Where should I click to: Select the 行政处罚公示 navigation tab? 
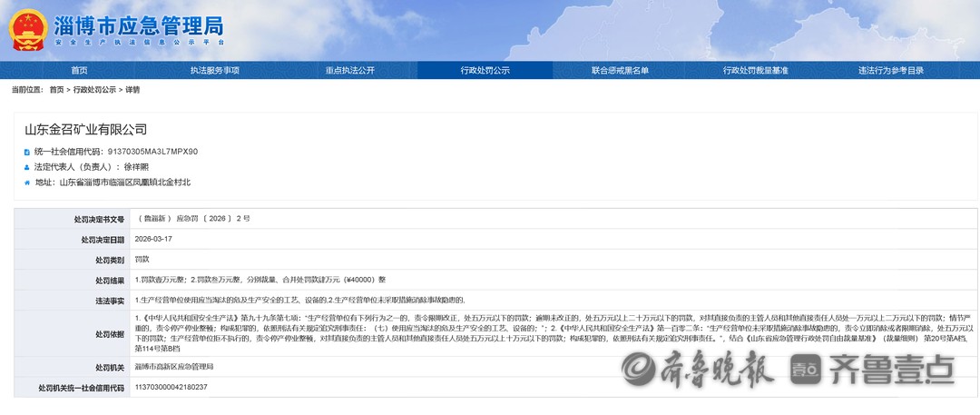[485, 71]
